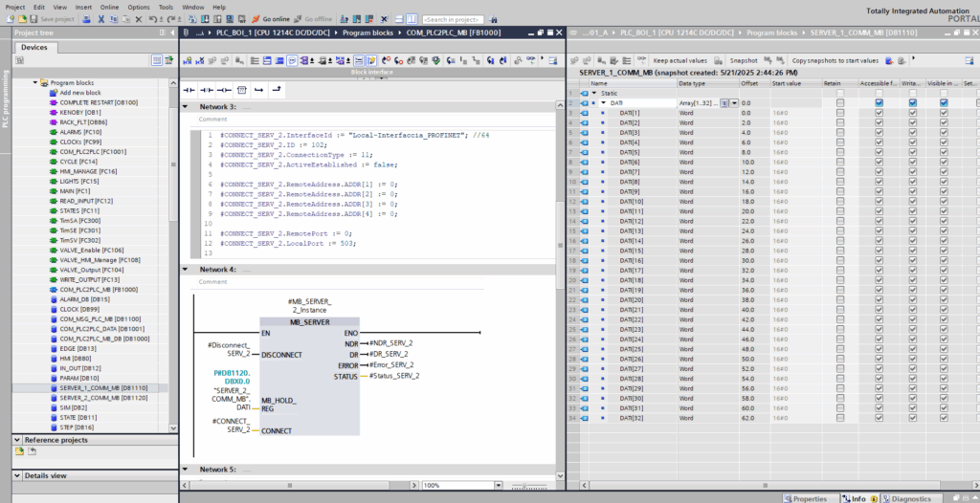Redo action via toolbar arrow

point(171,19)
